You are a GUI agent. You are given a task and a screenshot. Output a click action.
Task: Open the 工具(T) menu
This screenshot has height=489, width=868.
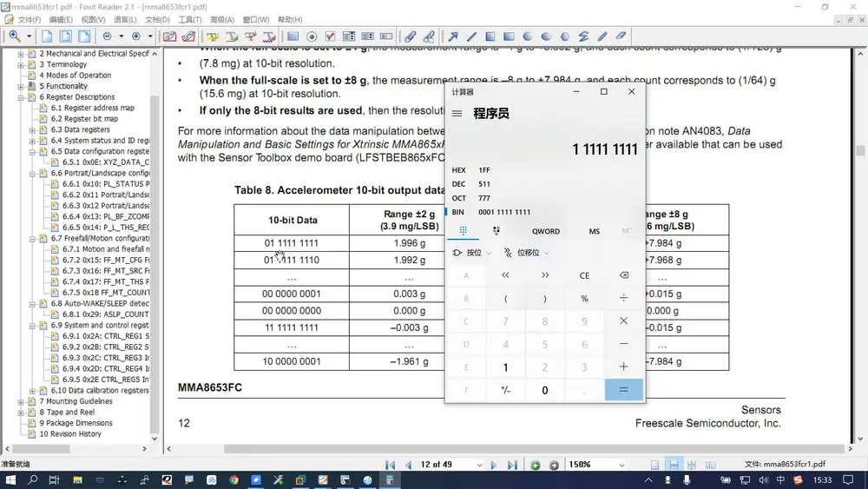pyautogui.click(x=189, y=19)
